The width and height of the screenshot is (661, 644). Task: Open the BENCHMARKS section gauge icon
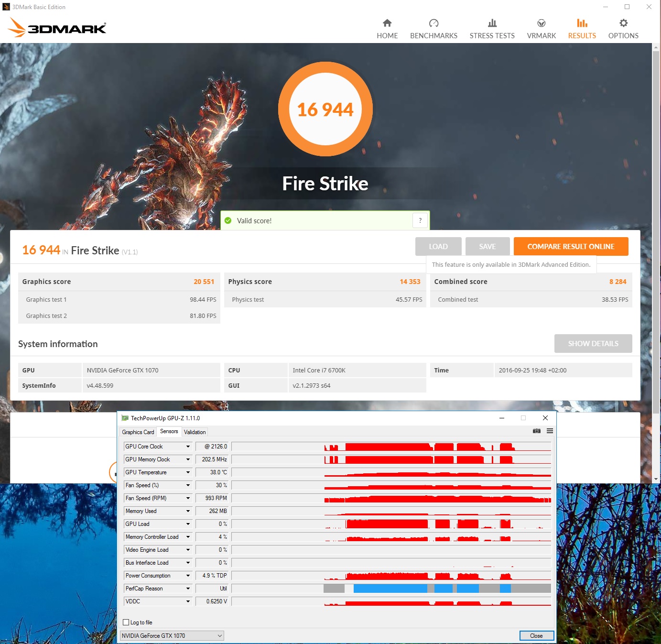433,23
